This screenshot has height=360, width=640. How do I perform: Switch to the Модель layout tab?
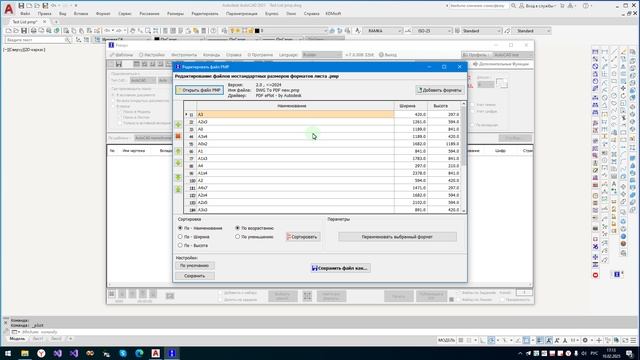point(17,339)
